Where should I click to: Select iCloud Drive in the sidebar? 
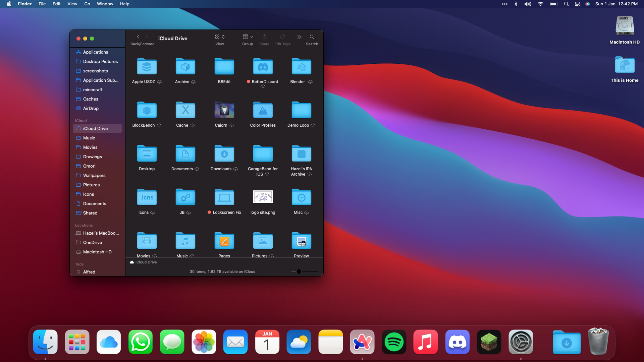point(97,128)
